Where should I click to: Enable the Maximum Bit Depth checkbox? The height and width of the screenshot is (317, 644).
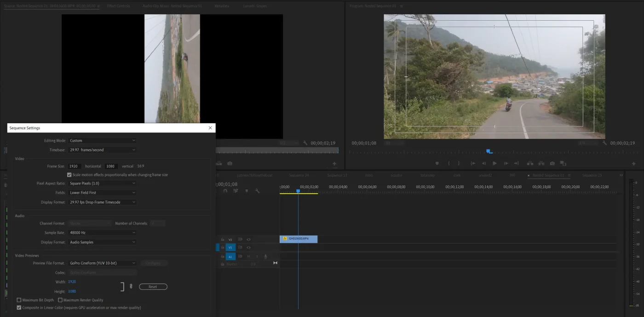pos(19,300)
